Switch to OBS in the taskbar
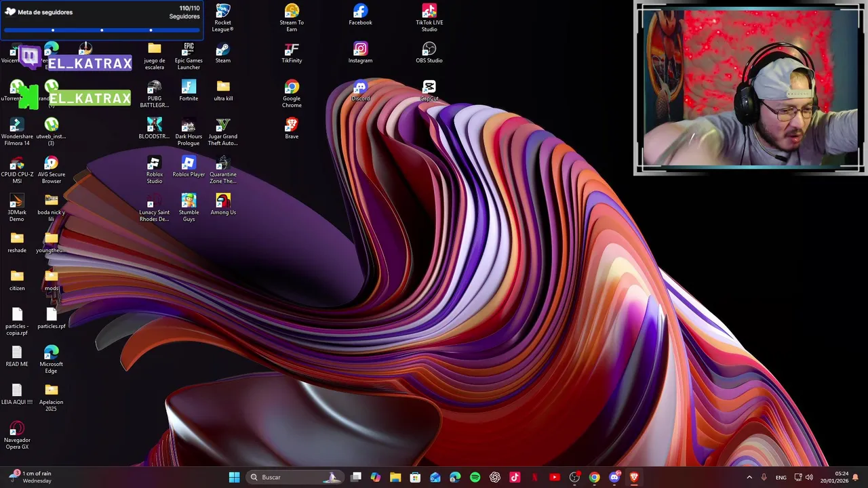868x488 pixels. tap(574, 477)
